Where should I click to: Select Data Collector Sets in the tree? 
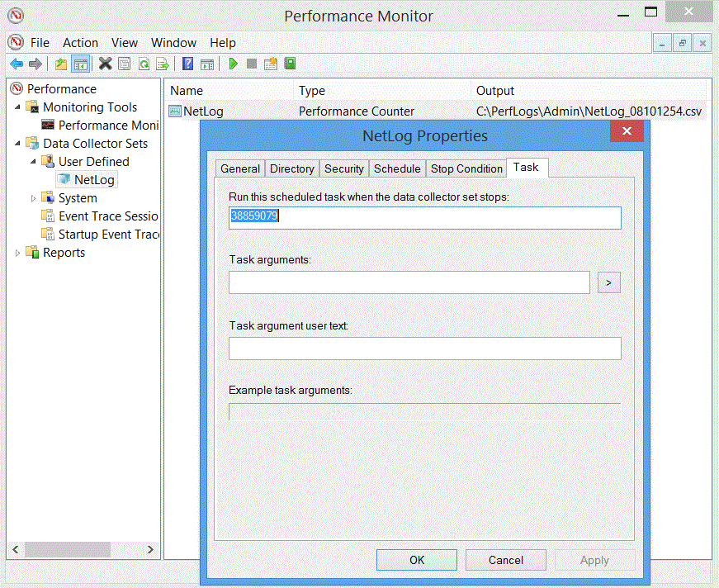pyautogui.click(x=96, y=144)
